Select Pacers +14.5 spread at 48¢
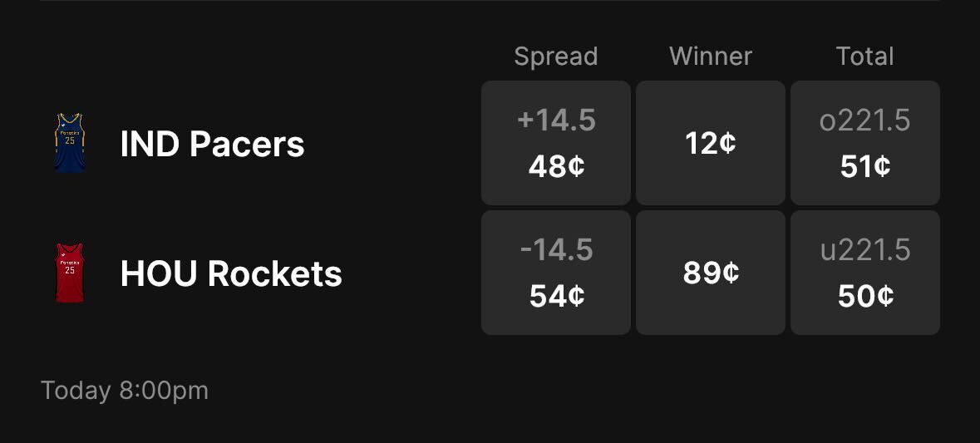Screen dimensions: 980x443 click(556, 143)
